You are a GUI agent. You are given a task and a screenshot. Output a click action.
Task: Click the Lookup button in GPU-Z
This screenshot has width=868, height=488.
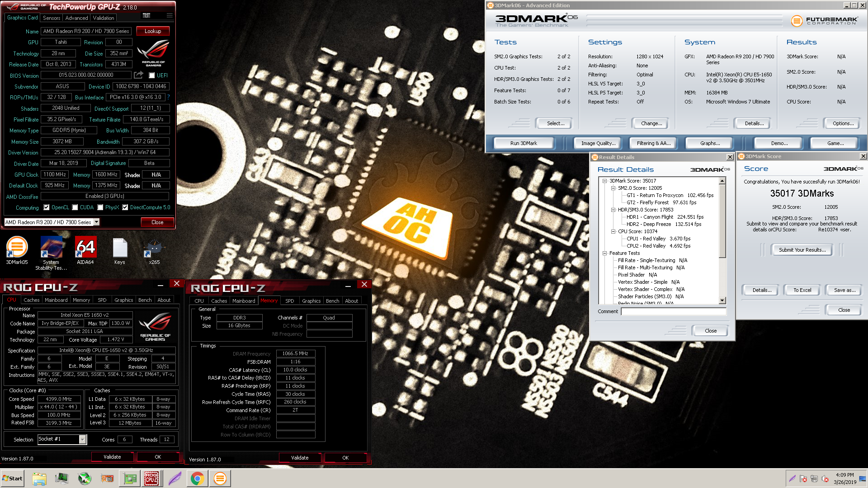click(x=153, y=31)
